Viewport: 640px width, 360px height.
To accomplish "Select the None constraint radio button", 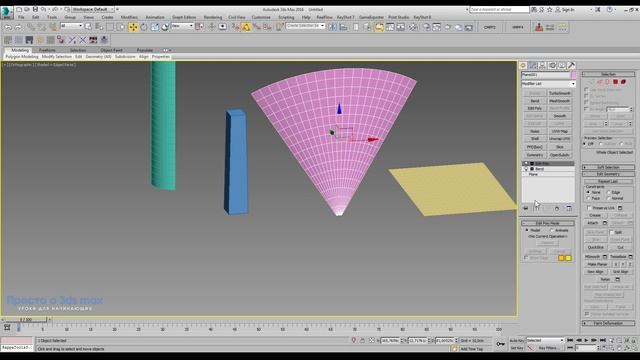I will click(588, 192).
